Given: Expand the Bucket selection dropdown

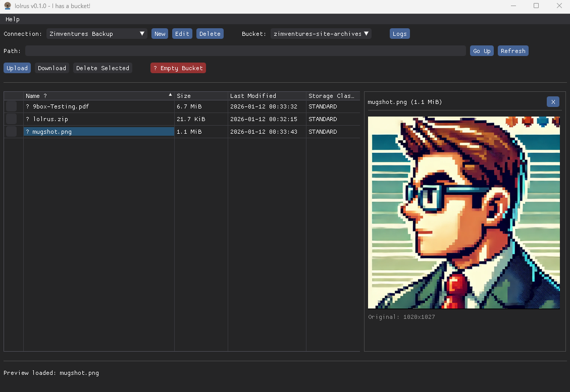Looking at the screenshot, I should 321,34.
